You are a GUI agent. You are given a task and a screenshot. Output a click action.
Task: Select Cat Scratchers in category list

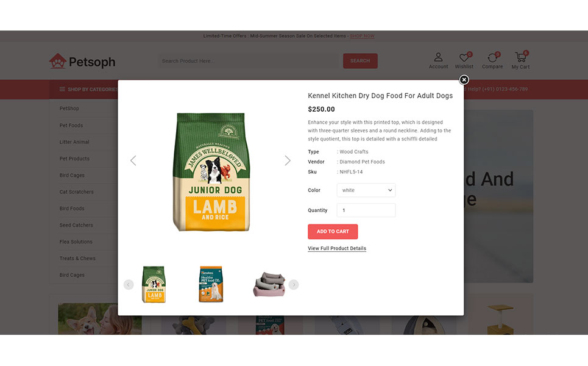pos(77,192)
